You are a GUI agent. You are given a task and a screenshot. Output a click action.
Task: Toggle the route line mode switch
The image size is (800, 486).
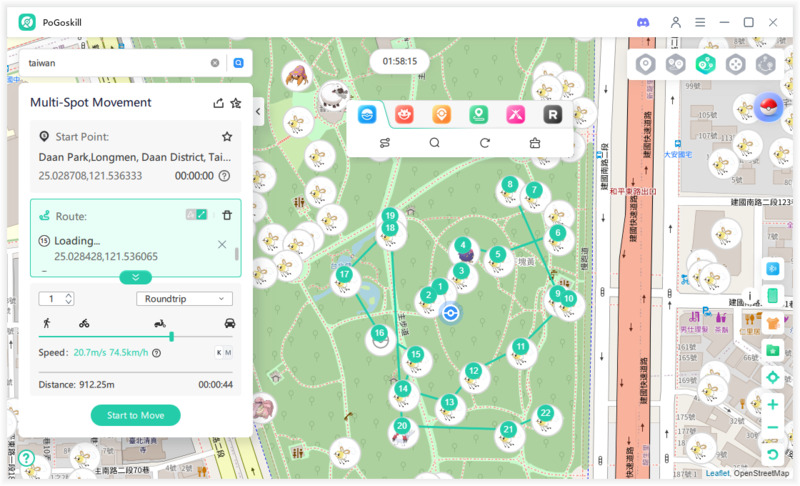pyautogui.click(x=196, y=215)
